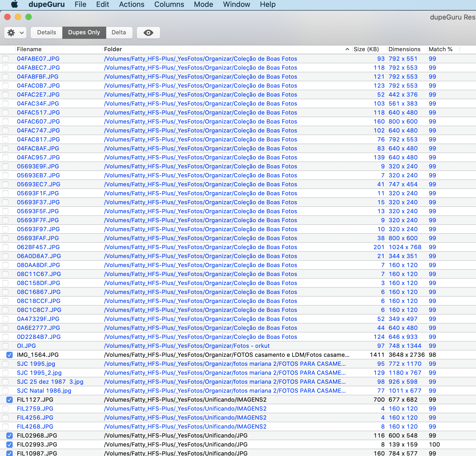Uncheck the FIL1127.JPG checkbox
The height and width of the screenshot is (456, 476).
point(10,400)
